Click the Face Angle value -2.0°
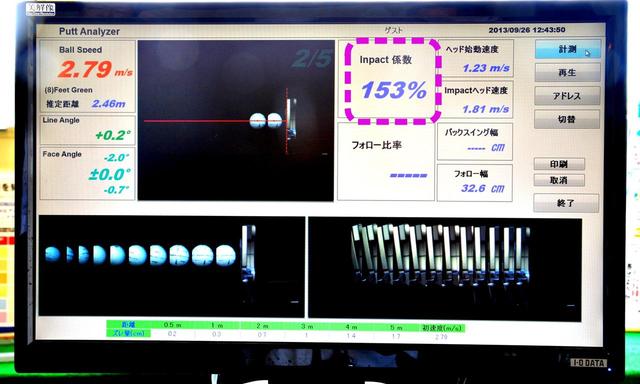This screenshot has width=640, height=384. (x=116, y=158)
